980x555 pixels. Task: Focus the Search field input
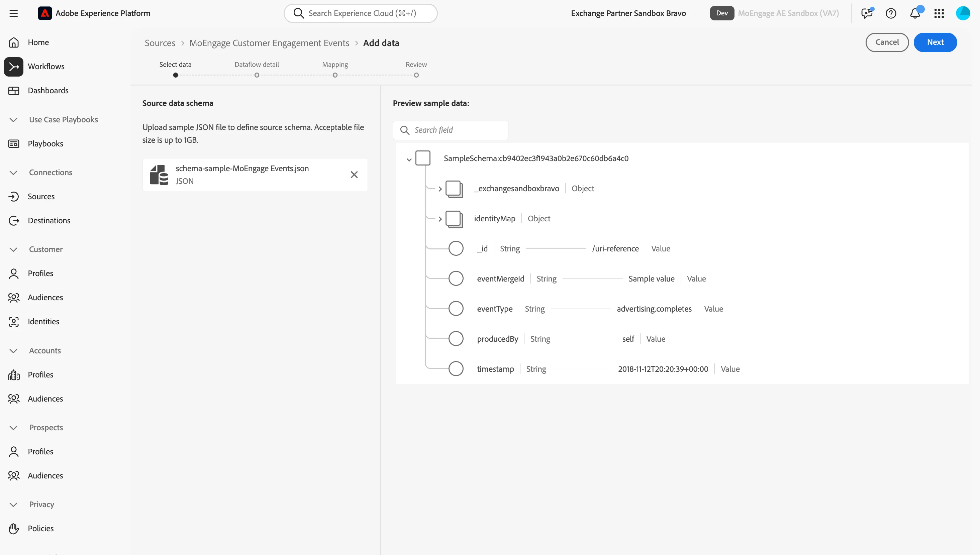click(x=450, y=130)
